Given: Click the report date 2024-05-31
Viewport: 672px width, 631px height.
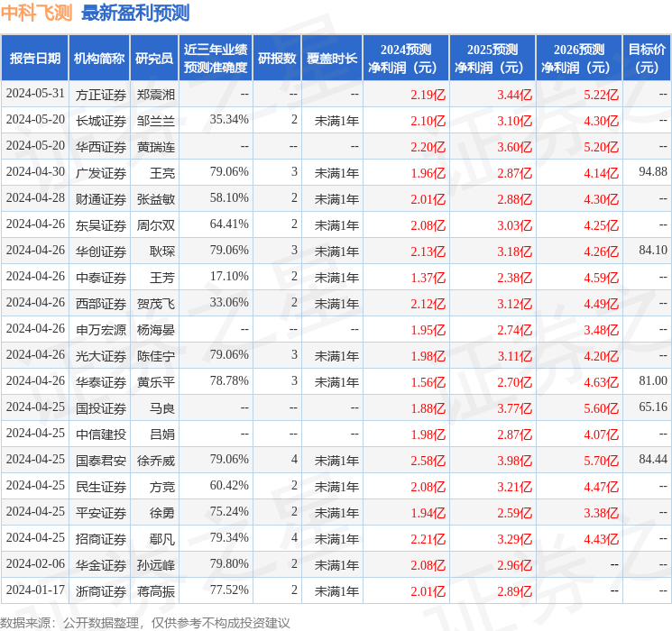Looking at the screenshot, I should (x=35, y=93).
